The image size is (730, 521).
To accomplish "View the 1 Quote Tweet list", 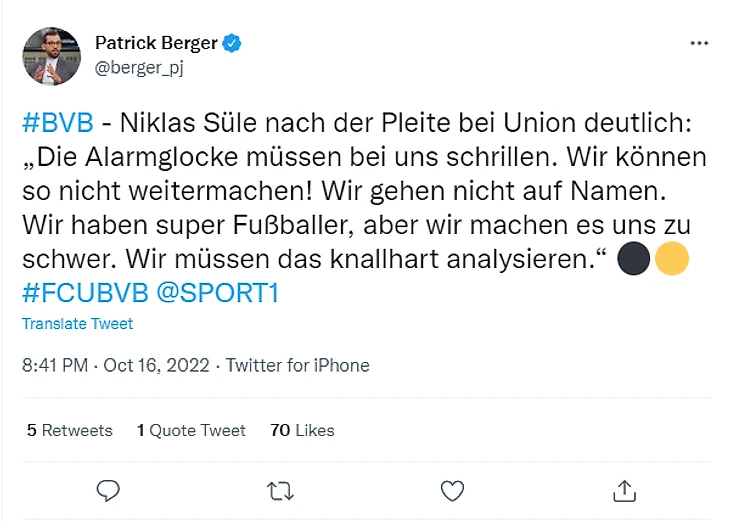I will click(x=191, y=430).
